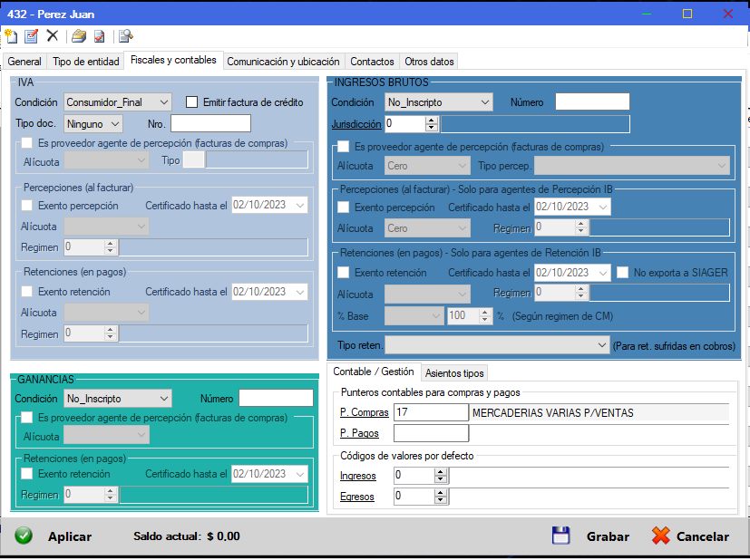Switch to the Asientos tipos tab
750x560 pixels.
(x=454, y=373)
